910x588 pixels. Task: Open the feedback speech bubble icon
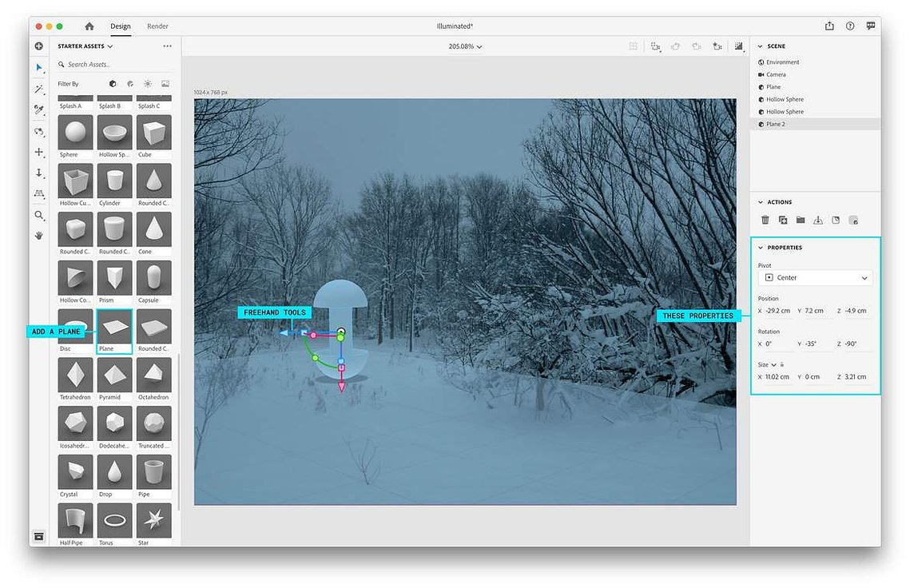pyautogui.click(x=871, y=26)
